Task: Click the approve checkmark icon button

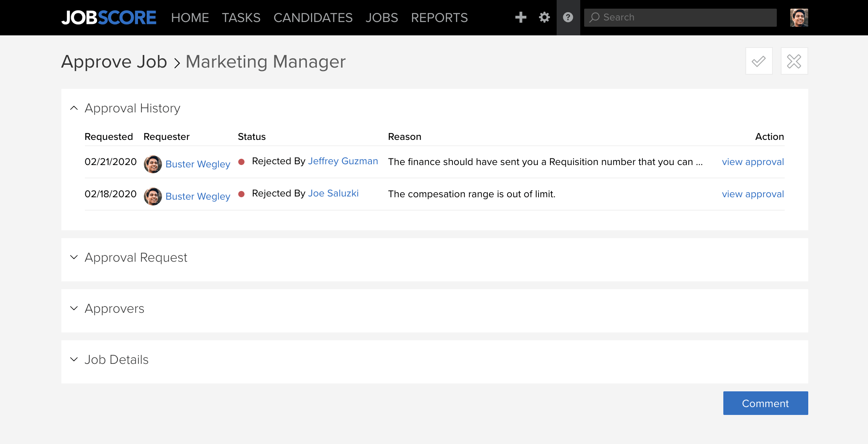Action: [759, 61]
